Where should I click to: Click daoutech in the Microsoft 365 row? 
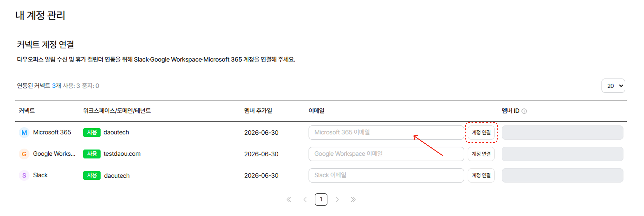tap(116, 132)
